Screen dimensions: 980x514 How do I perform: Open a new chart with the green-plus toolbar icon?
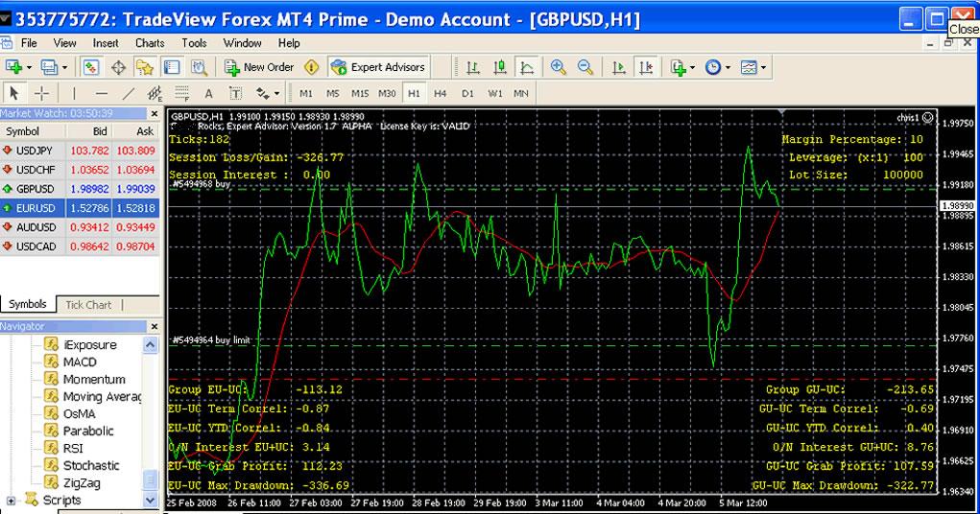click(x=13, y=67)
